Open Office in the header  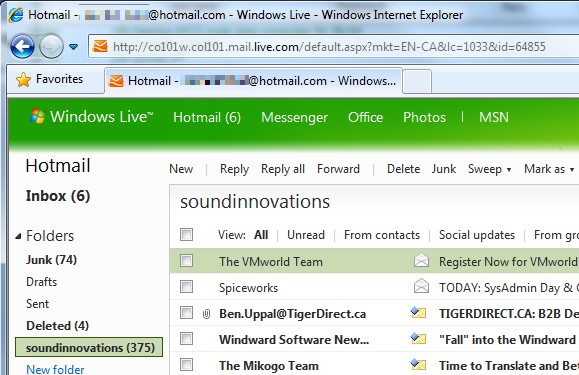(x=365, y=117)
